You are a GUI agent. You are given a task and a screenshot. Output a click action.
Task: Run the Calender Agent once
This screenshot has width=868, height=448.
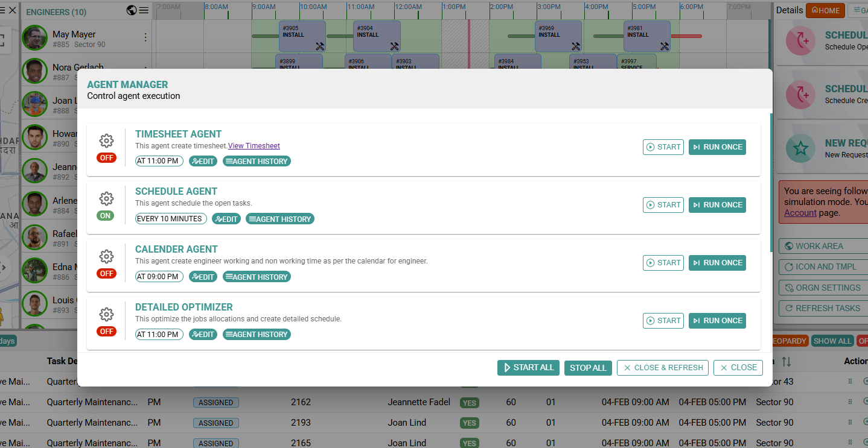pyautogui.click(x=717, y=263)
